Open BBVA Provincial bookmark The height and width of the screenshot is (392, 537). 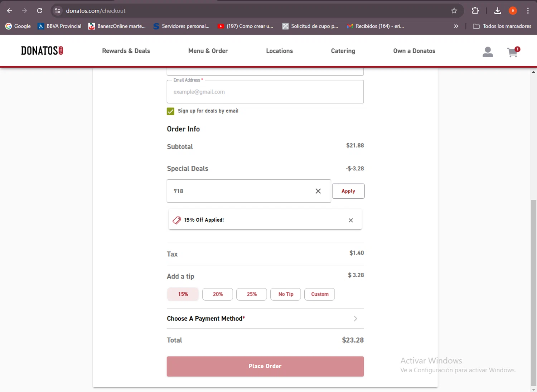[59, 26]
